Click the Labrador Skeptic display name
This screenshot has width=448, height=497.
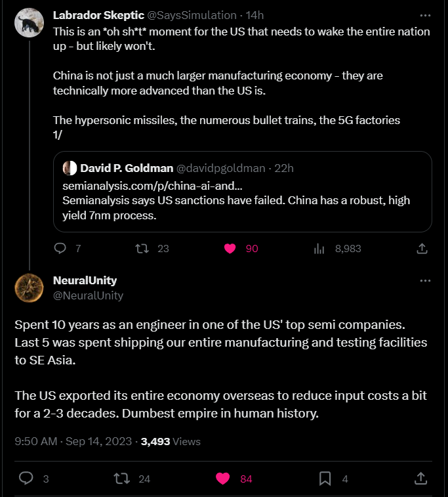tap(98, 15)
